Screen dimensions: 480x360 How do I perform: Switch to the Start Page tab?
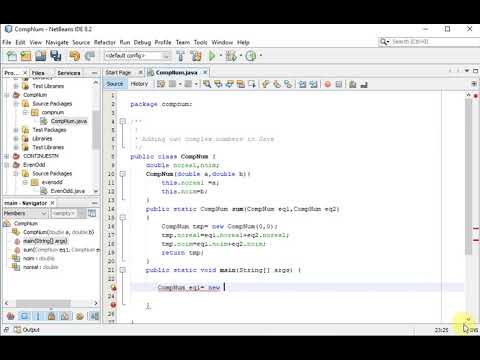[x=118, y=72]
